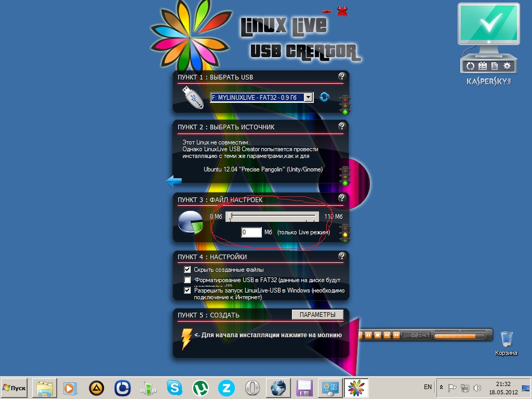
Task: Open the Recycle Bin (Корзина) on desktop
Action: pos(506,343)
